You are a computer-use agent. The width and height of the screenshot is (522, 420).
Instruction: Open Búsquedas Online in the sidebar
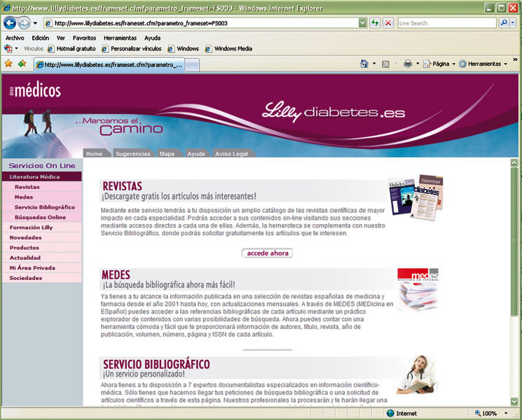click(41, 217)
